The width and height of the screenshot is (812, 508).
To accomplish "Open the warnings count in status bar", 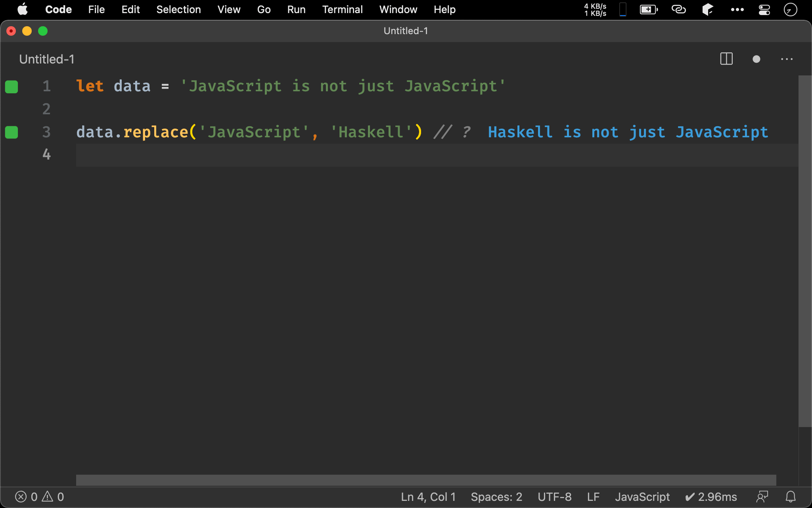I will click(53, 497).
